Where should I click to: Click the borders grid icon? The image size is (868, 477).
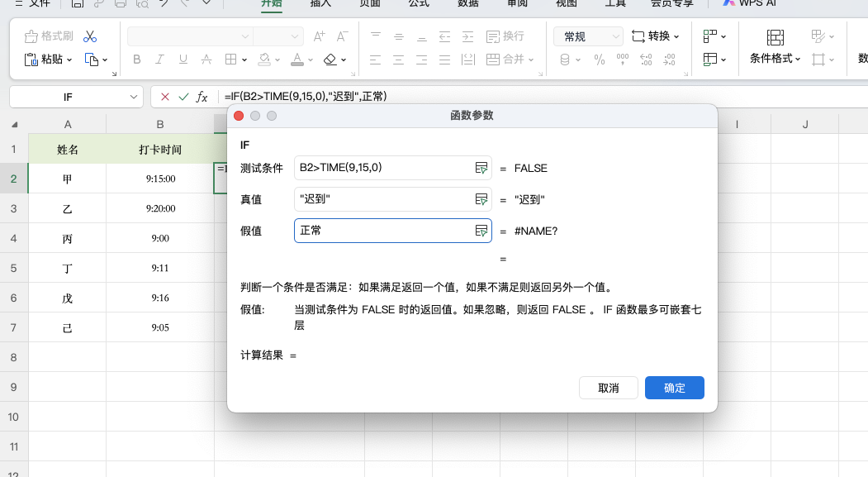pyautogui.click(x=232, y=59)
